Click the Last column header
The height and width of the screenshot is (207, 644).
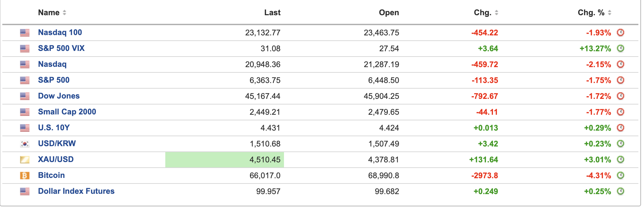click(x=272, y=13)
